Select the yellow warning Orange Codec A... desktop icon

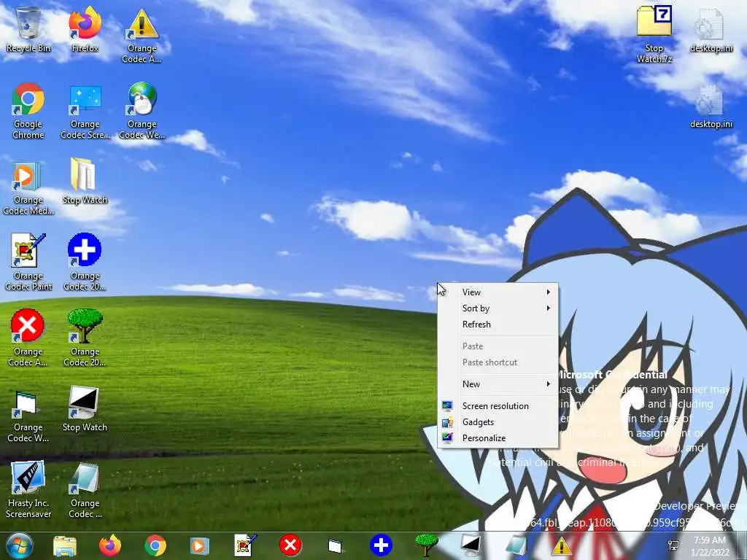tap(142, 35)
